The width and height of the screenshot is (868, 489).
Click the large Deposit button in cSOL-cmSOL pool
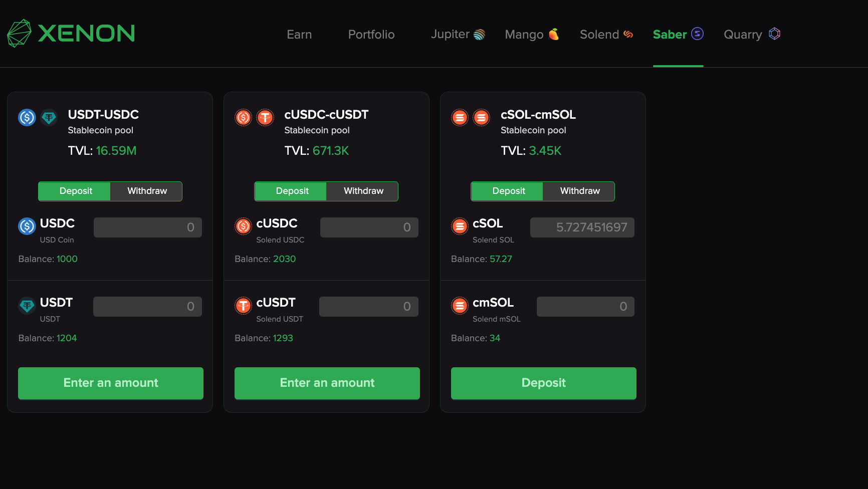pyautogui.click(x=544, y=383)
